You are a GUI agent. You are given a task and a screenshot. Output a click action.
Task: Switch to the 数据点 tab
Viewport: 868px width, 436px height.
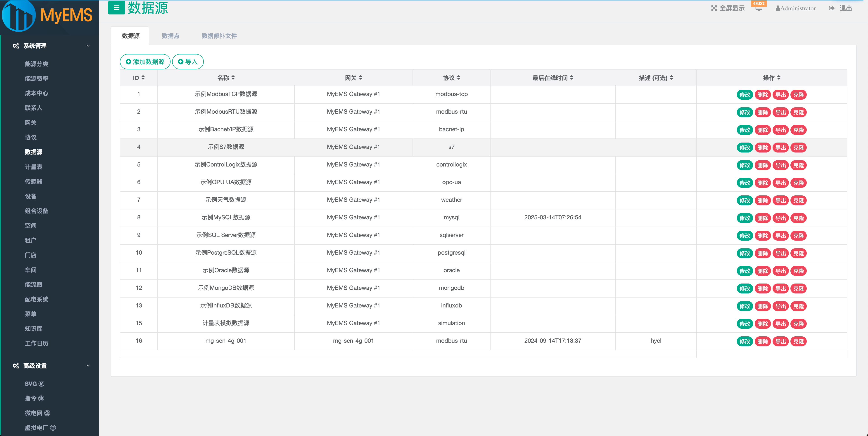171,36
